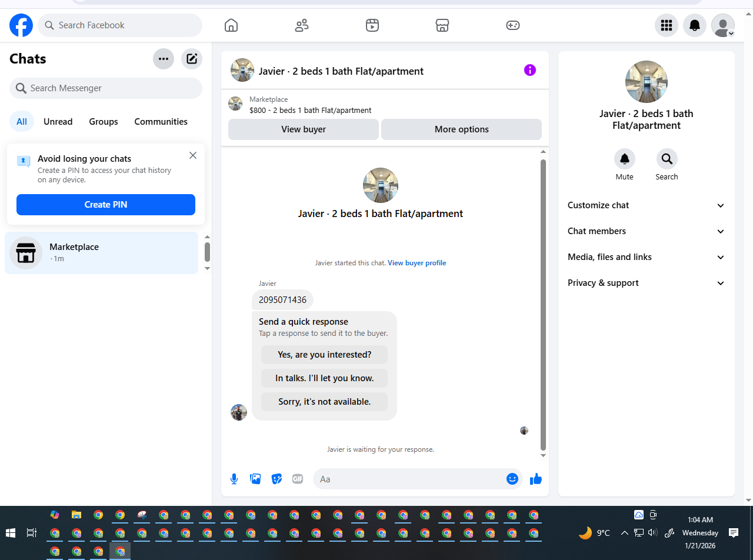Expand Media, files and links section
This screenshot has height=560, width=753.
(647, 257)
